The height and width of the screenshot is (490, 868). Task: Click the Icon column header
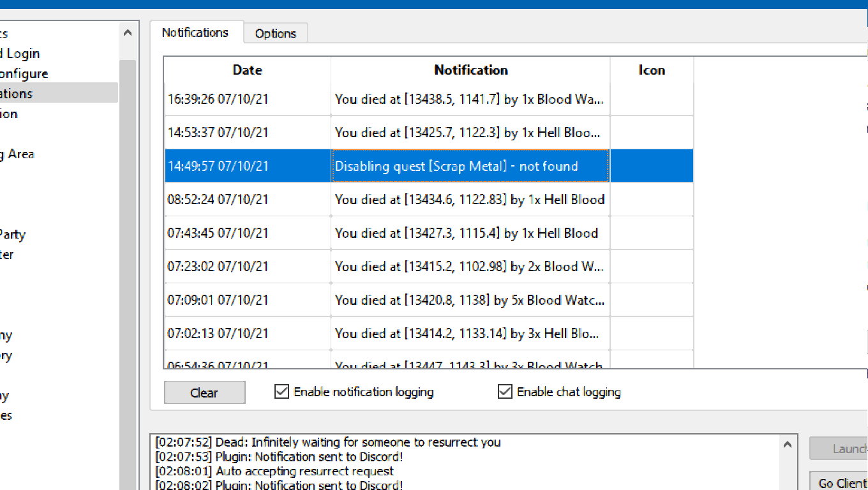click(x=652, y=70)
